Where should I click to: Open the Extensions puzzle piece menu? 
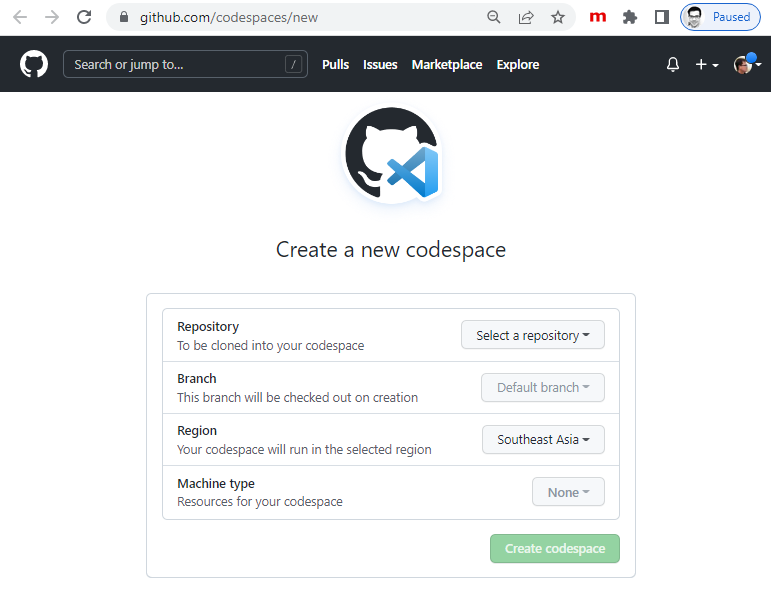click(x=629, y=17)
